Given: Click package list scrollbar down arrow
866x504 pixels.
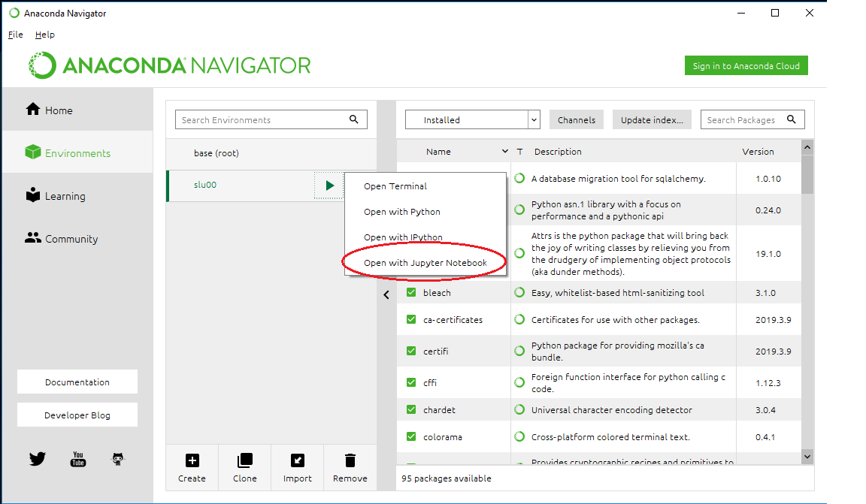Looking at the screenshot, I should point(807,457).
